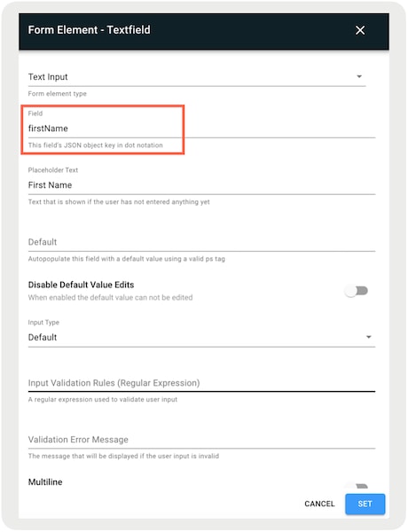Edit the Placeholder Text field
The width and height of the screenshot is (408, 532).
point(201,185)
